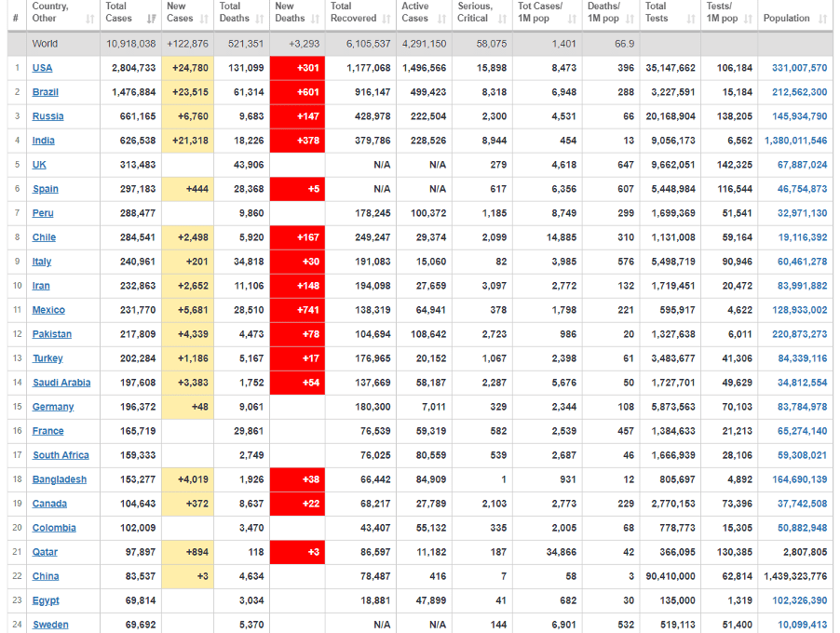Follow the Mexico link
Screen dimensions: 840x633
click(x=48, y=310)
